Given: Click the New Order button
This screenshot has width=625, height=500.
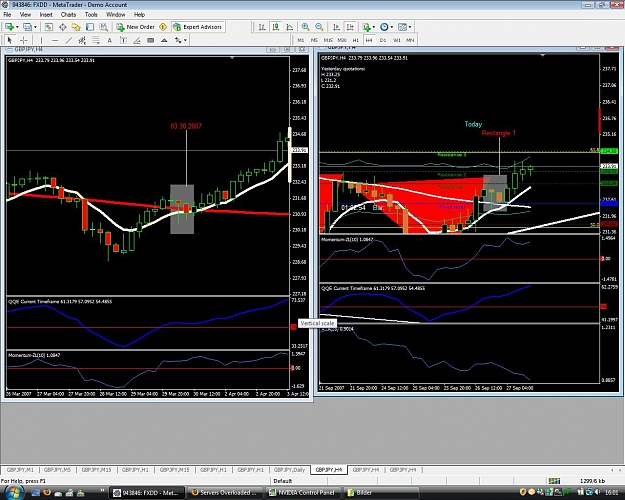Looking at the screenshot, I should [x=136, y=27].
